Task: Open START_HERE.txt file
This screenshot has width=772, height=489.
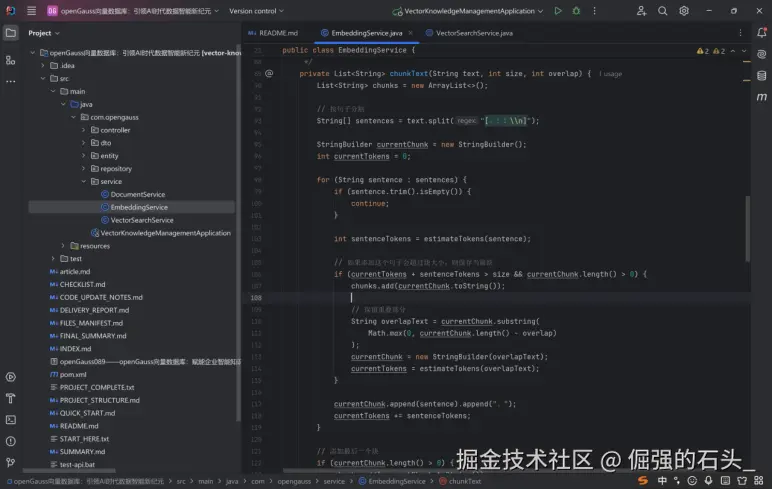Action: tap(84, 439)
